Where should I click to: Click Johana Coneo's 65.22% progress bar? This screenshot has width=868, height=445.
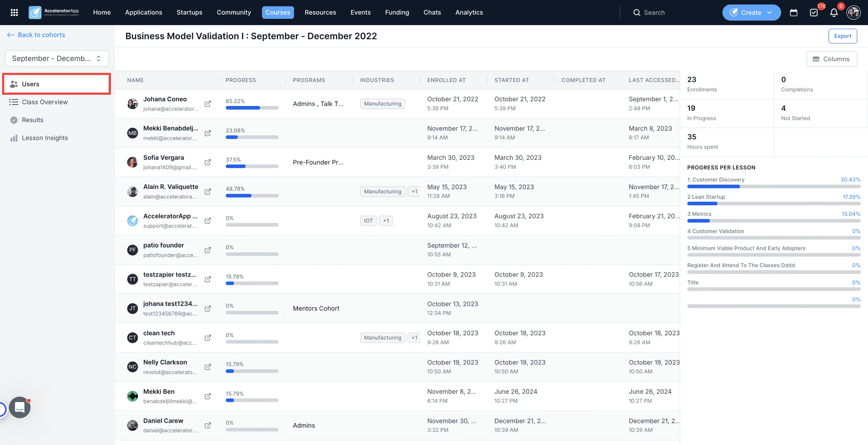point(252,108)
